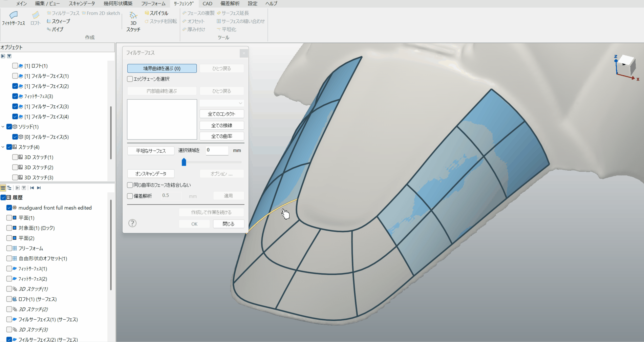Click the 選択領域 mm input field
The image size is (644, 342).
point(217,150)
